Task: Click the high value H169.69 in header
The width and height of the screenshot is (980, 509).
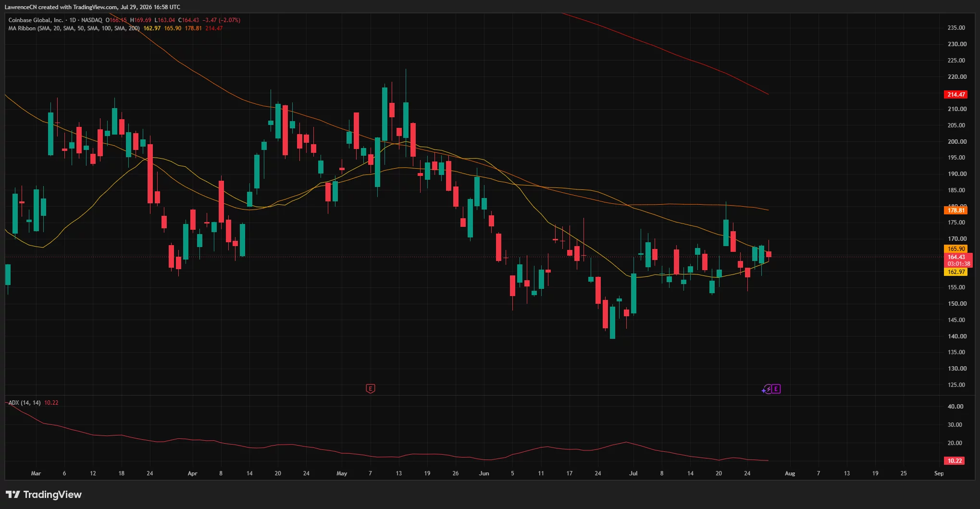Action: point(141,20)
